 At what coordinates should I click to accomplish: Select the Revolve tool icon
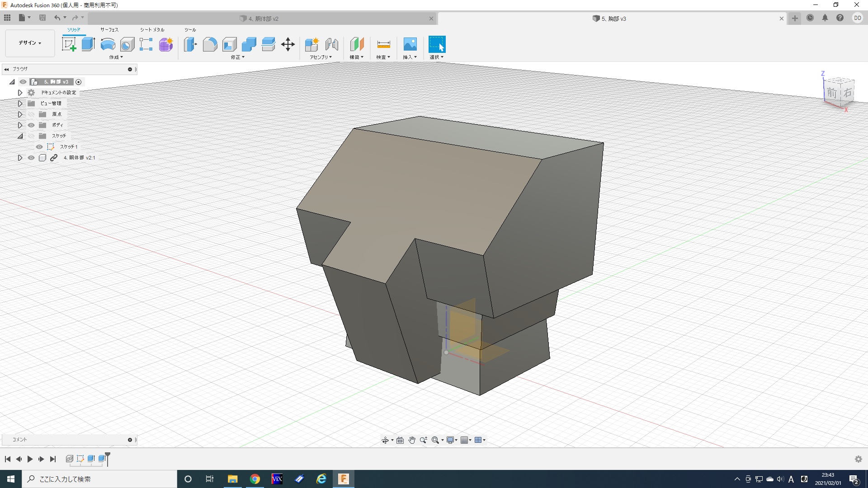(x=108, y=44)
